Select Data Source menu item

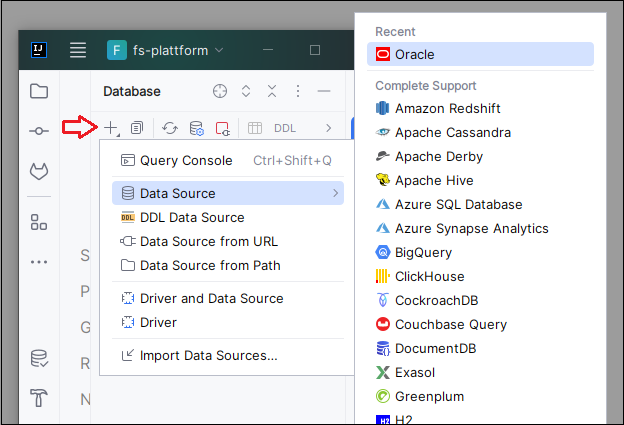pyautogui.click(x=228, y=193)
